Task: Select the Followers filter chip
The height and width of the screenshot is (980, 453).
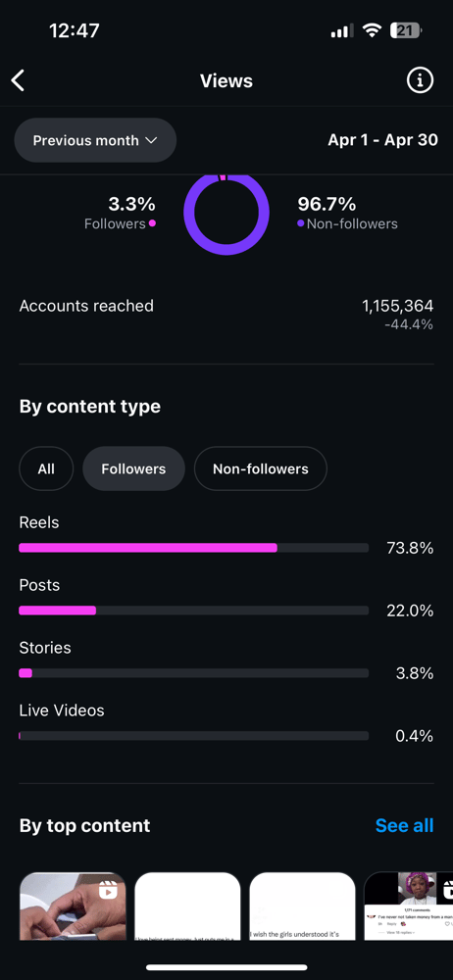Action: 134,468
